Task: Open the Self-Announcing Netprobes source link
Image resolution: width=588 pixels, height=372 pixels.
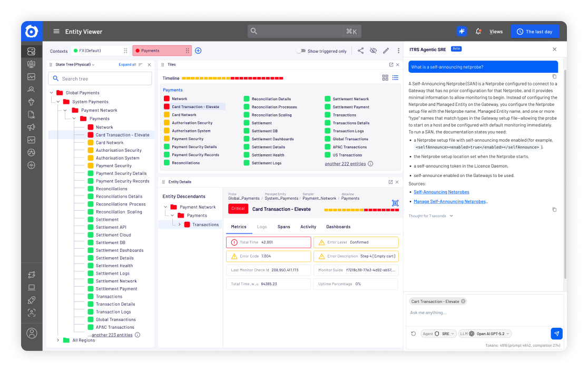Action: tap(441, 192)
